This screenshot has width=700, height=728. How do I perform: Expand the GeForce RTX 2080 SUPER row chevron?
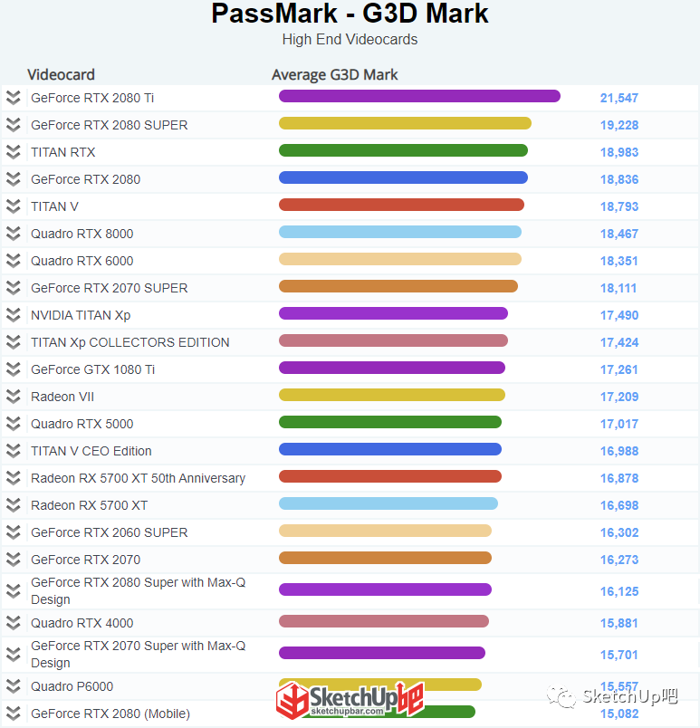pyautogui.click(x=14, y=125)
